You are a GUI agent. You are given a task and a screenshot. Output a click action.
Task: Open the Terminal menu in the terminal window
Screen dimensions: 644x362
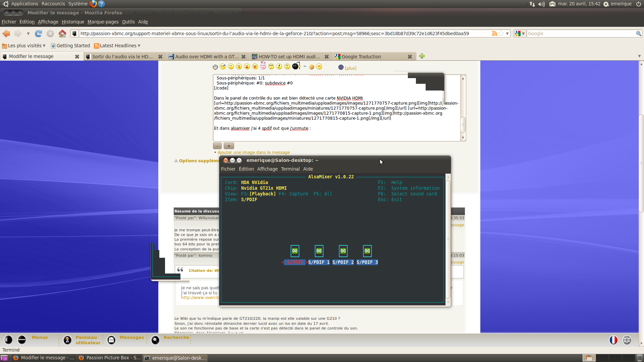click(x=290, y=169)
